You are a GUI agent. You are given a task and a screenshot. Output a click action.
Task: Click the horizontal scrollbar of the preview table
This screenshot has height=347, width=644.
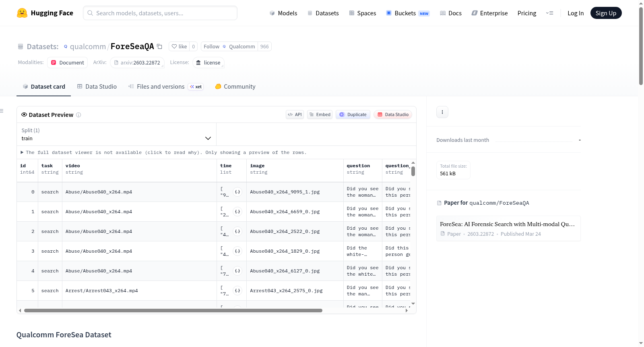coord(173,310)
